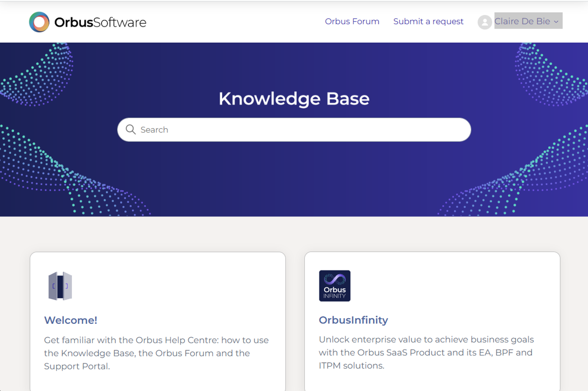Select the colorful circle logo in the header
This screenshot has height=391, width=588.
[39, 23]
